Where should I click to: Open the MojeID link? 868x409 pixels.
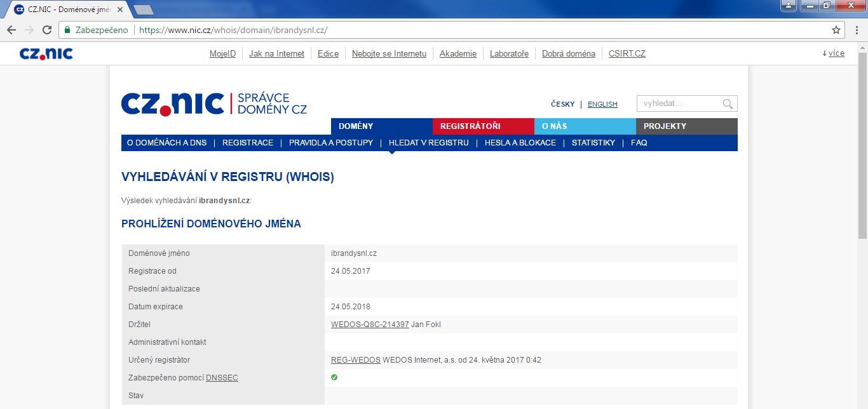pos(222,54)
